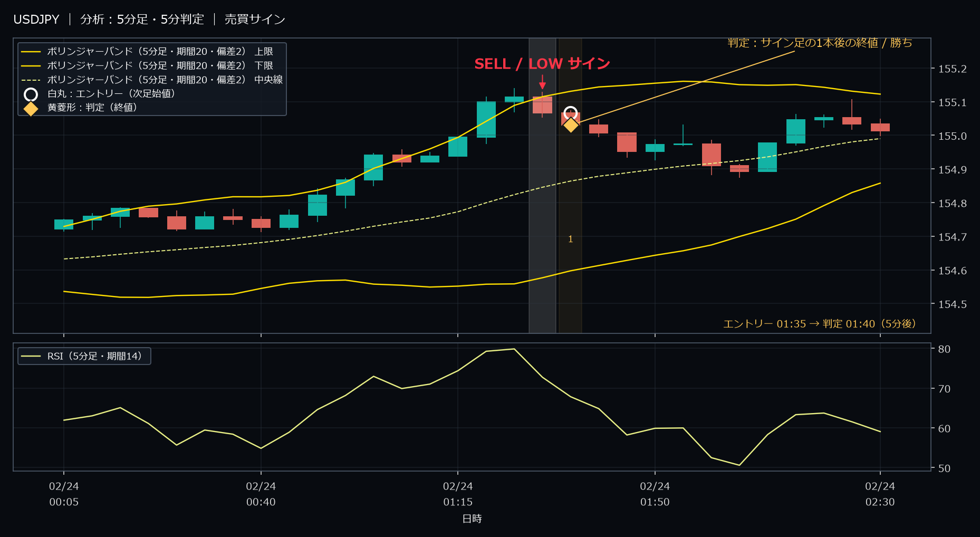Viewport: 980px width, 537px height.
Task: Click the RSI（5分足・期間14） legend label
Action: tap(94, 357)
